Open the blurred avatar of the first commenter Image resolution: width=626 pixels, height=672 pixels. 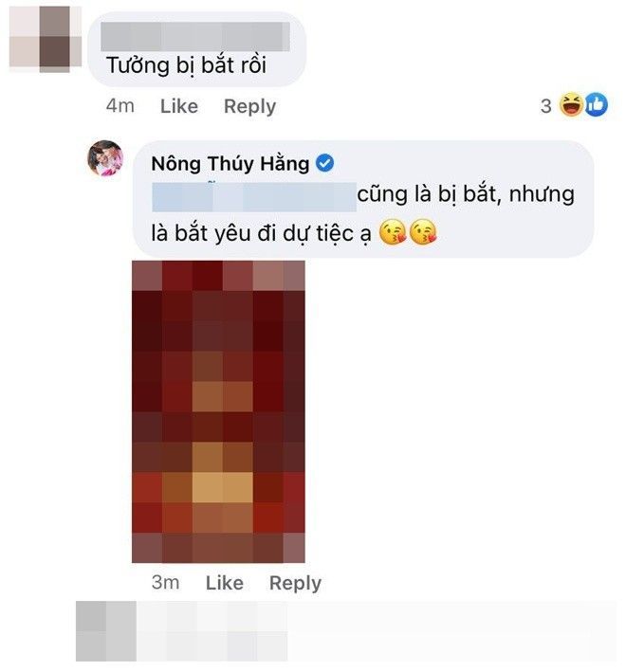point(45,39)
